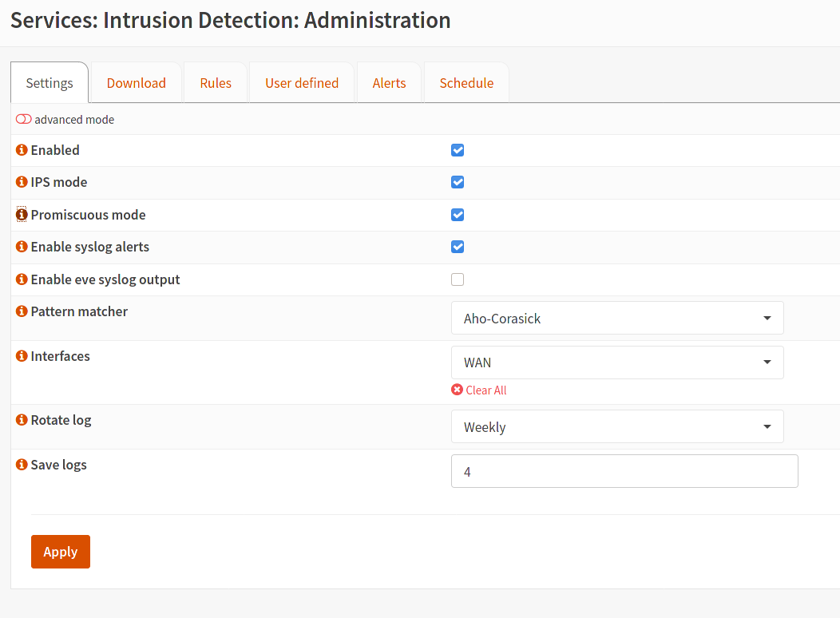This screenshot has width=840, height=618.
Task: Open the Alerts tab
Action: pos(389,83)
